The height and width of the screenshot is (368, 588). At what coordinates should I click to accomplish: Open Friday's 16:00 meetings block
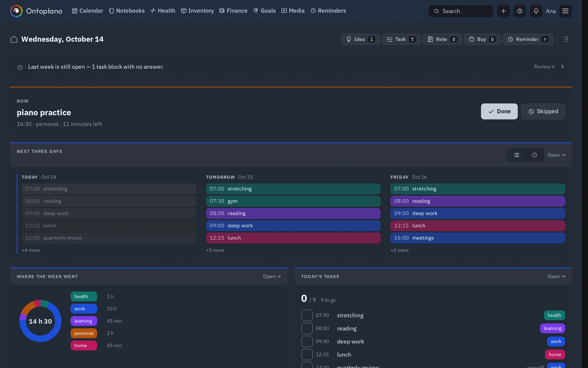point(478,238)
